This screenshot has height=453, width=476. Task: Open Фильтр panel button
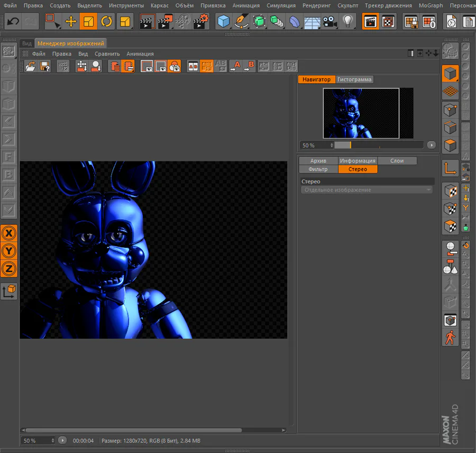click(x=318, y=169)
